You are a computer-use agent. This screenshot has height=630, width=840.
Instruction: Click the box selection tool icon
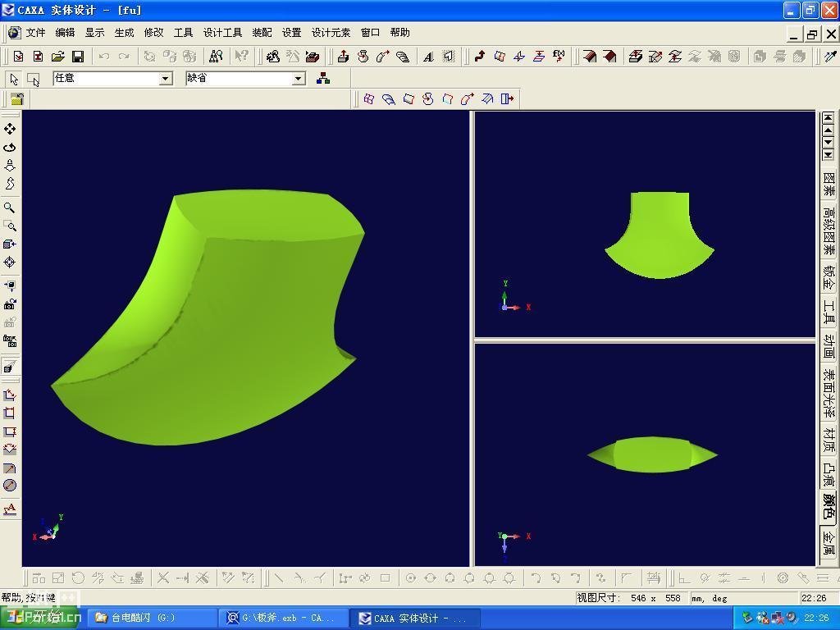[x=33, y=80]
